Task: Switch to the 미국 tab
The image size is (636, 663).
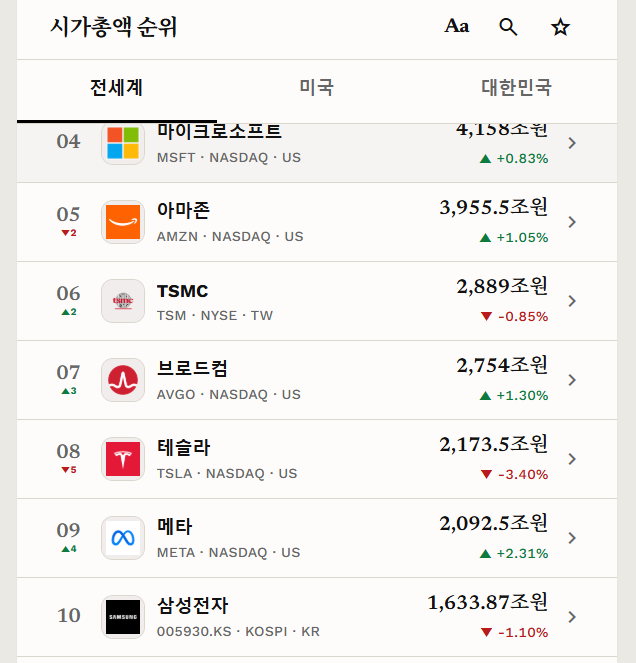Action: pyautogui.click(x=317, y=88)
